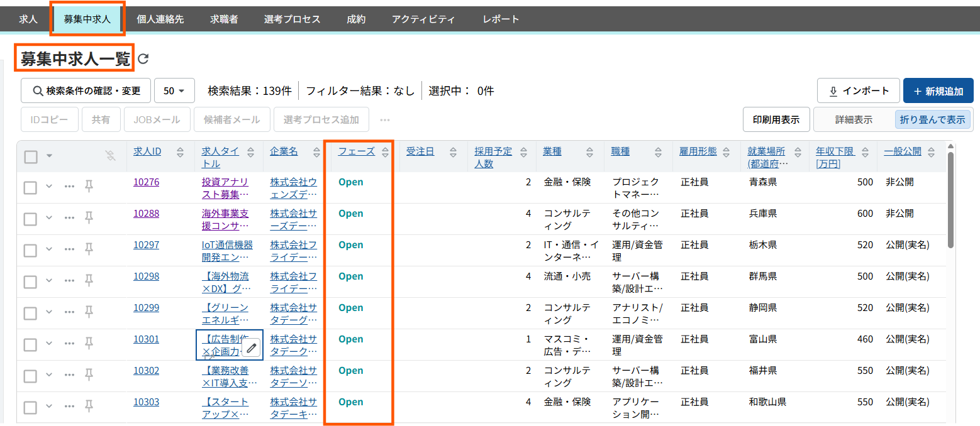Switch to the 求人 tab

[28, 19]
